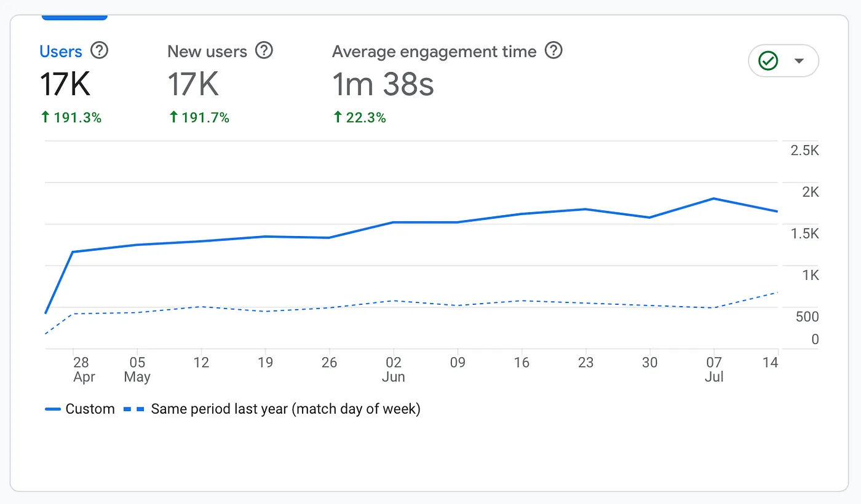This screenshot has height=504, width=861.
Task: Expand the data quality dropdown arrow
Action: tap(799, 61)
